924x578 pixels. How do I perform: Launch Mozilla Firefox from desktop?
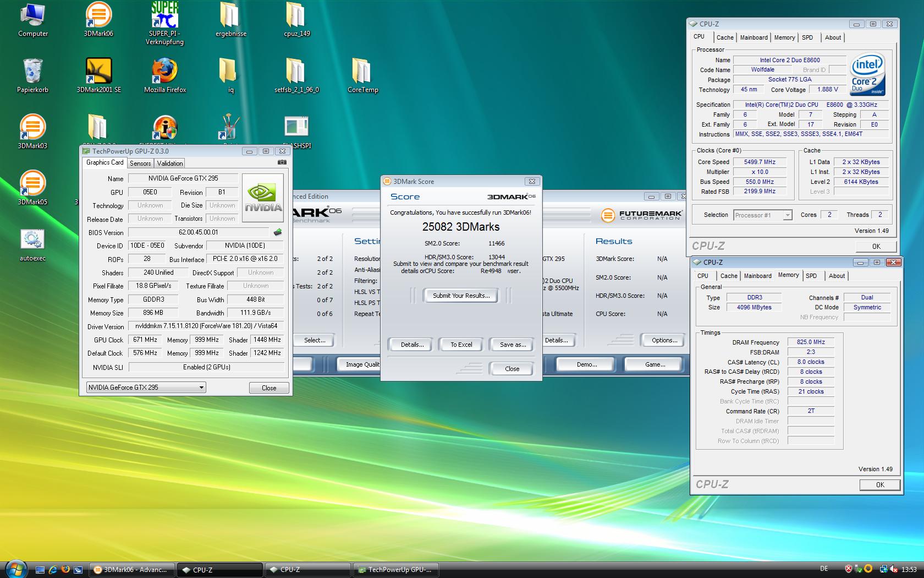(164, 76)
